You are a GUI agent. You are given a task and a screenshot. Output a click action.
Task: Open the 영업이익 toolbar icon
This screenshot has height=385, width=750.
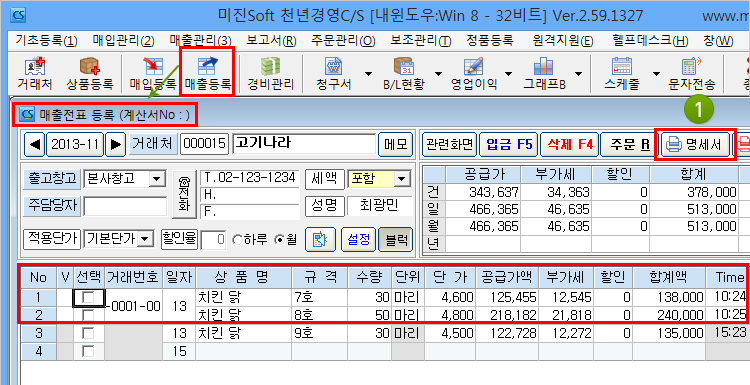point(474,74)
